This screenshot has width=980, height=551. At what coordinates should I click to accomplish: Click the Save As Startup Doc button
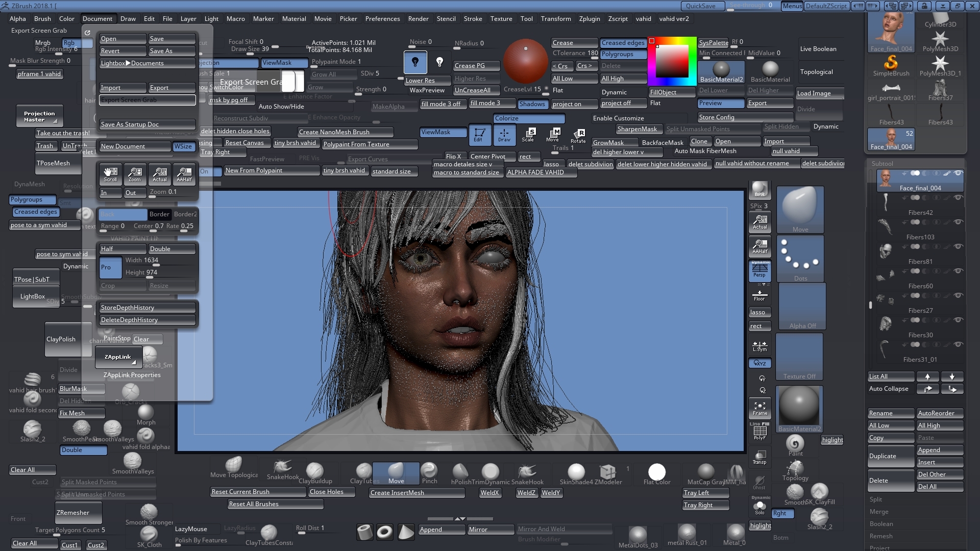(x=147, y=124)
